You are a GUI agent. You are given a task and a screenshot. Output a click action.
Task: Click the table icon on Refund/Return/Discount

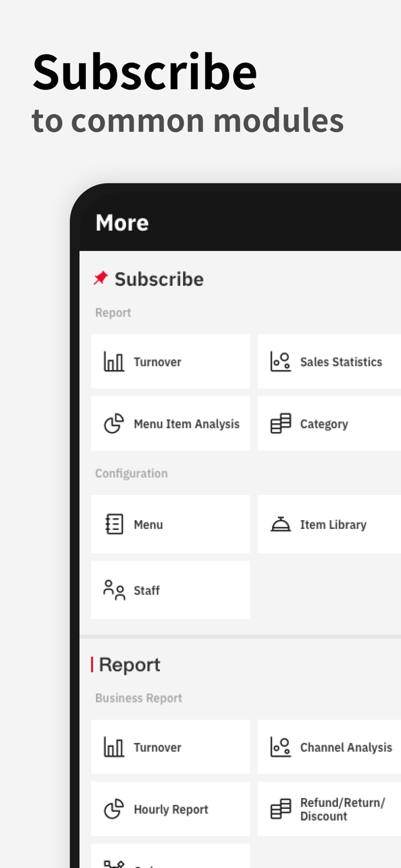point(281,809)
